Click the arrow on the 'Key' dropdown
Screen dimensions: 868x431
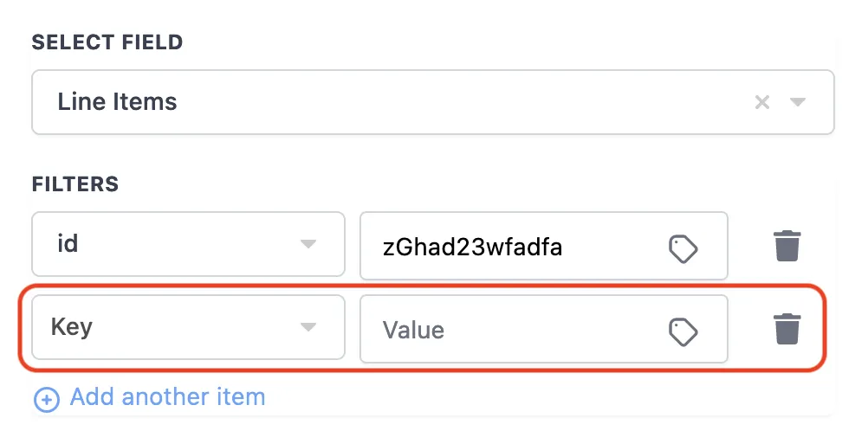pos(308,328)
